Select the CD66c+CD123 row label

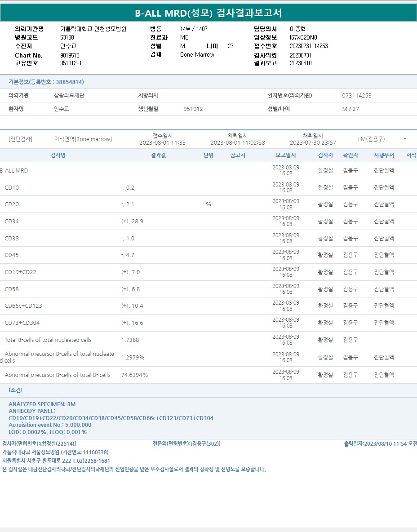coord(23,306)
